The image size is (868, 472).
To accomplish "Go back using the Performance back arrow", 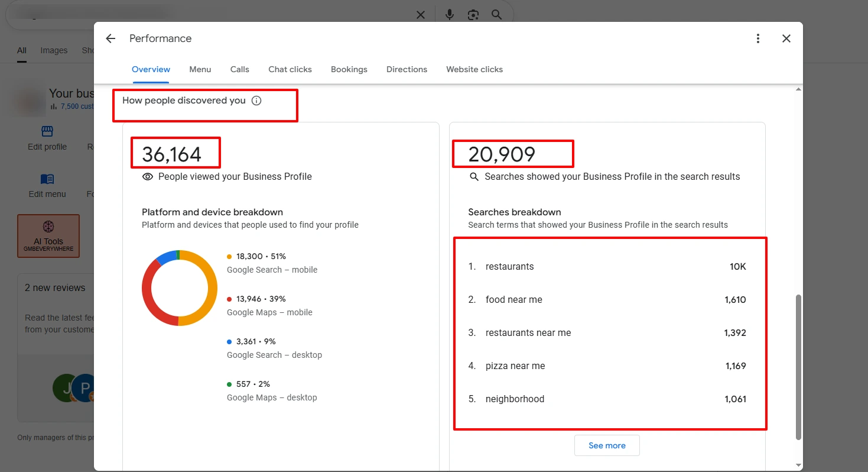I will pos(110,38).
